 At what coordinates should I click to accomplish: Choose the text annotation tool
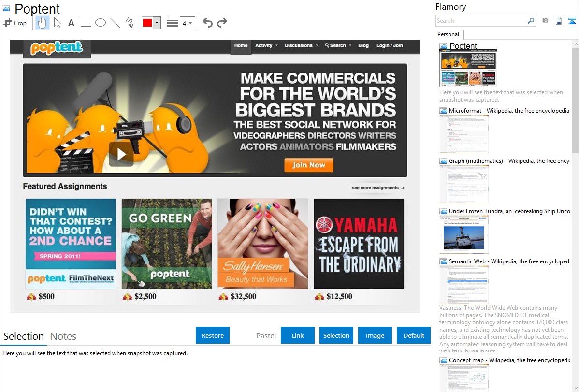click(x=71, y=23)
